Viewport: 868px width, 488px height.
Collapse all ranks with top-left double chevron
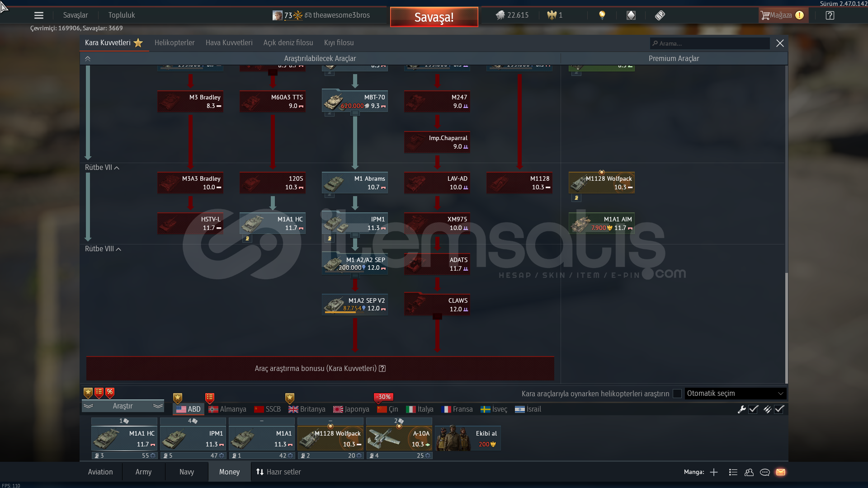(x=88, y=59)
